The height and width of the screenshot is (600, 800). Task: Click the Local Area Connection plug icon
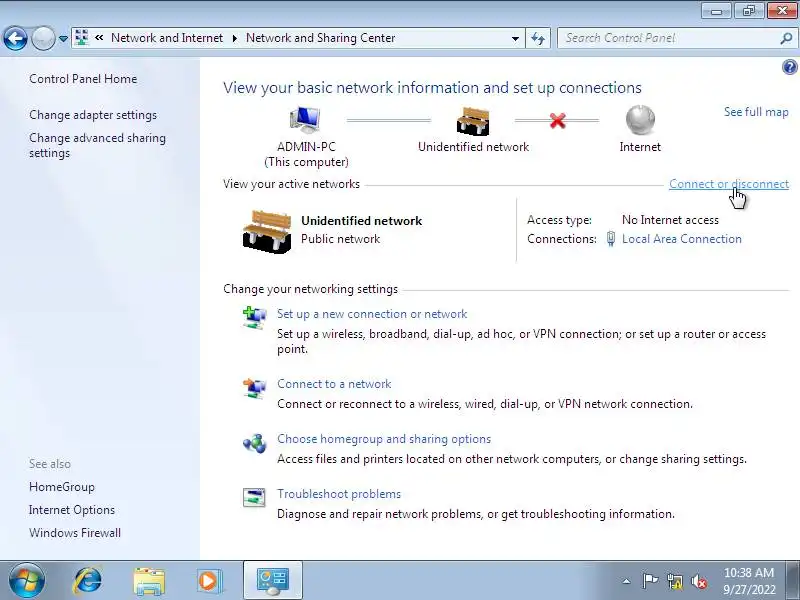click(x=610, y=239)
